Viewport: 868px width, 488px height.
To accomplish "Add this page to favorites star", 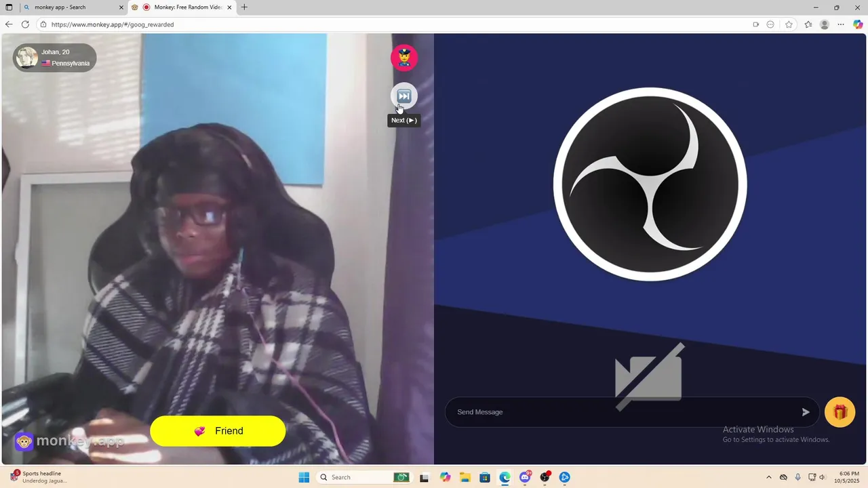I will [x=789, y=24].
